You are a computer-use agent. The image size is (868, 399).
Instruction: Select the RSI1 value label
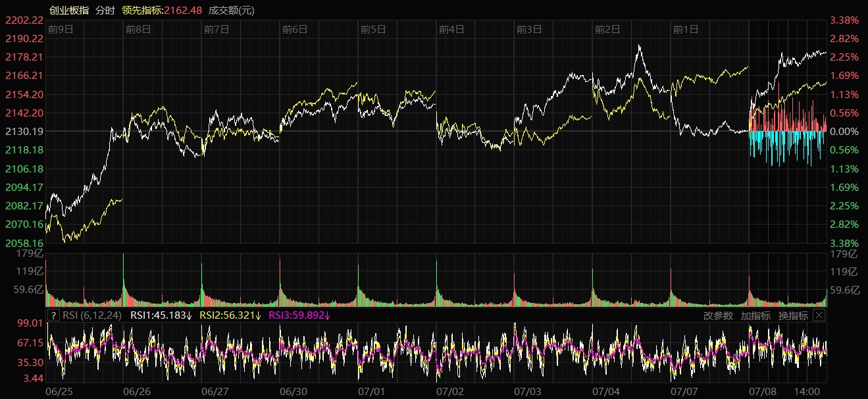pyautogui.click(x=161, y=315)
